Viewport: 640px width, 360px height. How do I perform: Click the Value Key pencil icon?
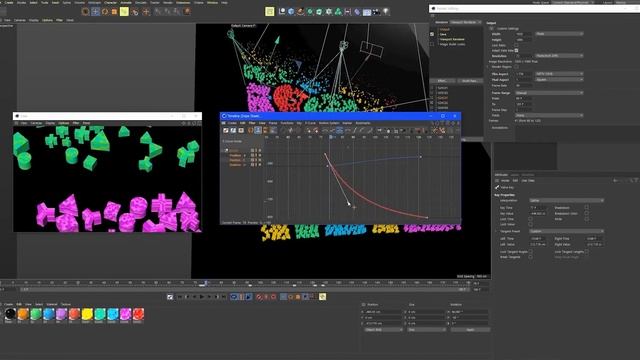pos(497,187)
